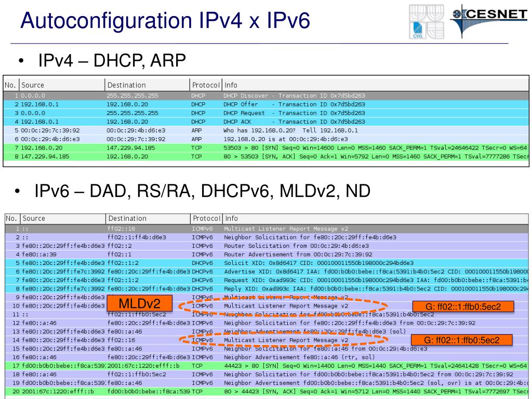Viewport: 532px width, 399px height.
Task: Select the TCP '44423 > 80 [SYN]' packet row
Action: pyautogui.click(x=267, y=366)
